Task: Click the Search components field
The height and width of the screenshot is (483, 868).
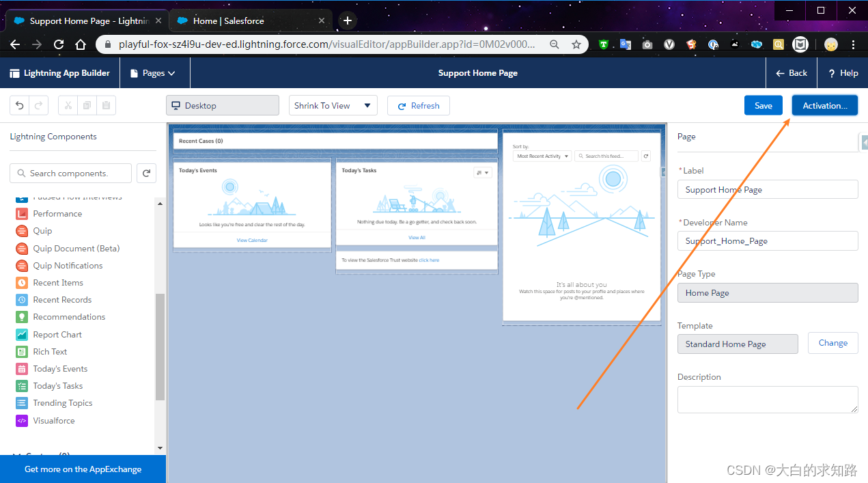Action: click(x=70, y=174)
